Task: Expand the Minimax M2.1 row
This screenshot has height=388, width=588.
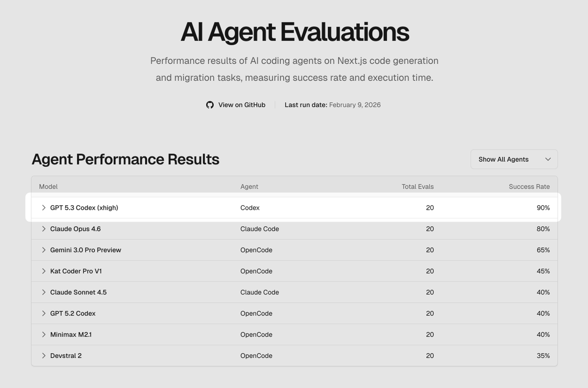Action: (44, 335)
